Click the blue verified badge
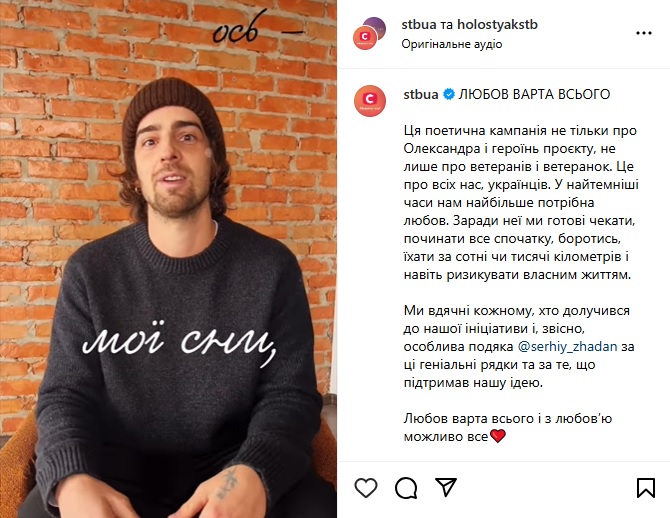670x518 pixels. coord(449,94)
